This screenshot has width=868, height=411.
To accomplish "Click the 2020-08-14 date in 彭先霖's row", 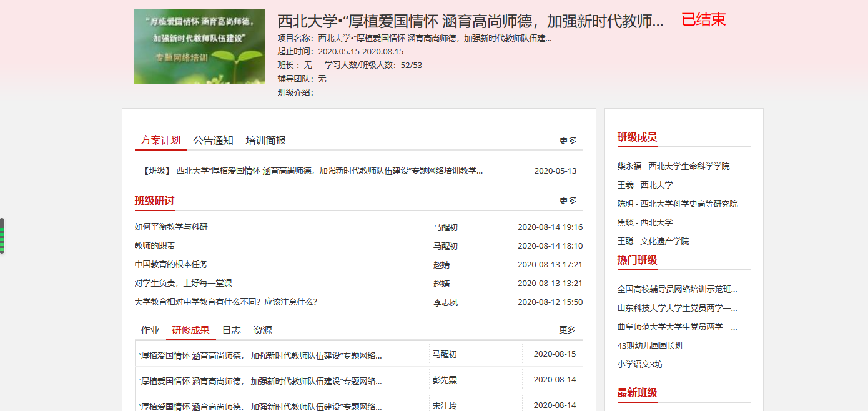I will [555, 380].
